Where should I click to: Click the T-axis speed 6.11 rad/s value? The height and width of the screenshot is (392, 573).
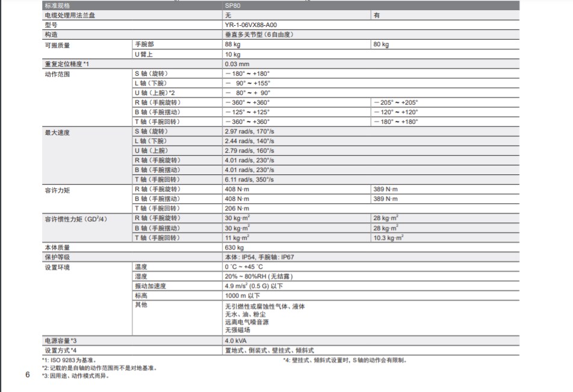tap(249, 180)
